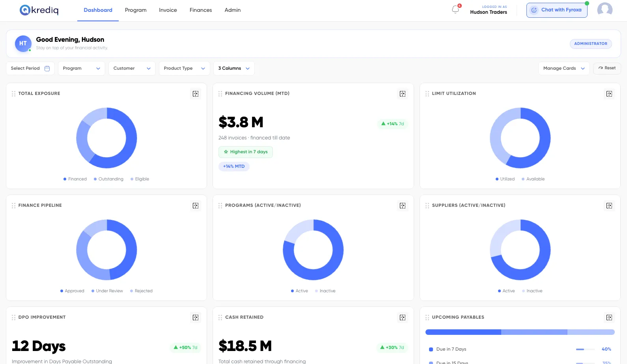Grab the Cash Retained drag handle
The image size is (627, 364).
[x=220, y=318]
